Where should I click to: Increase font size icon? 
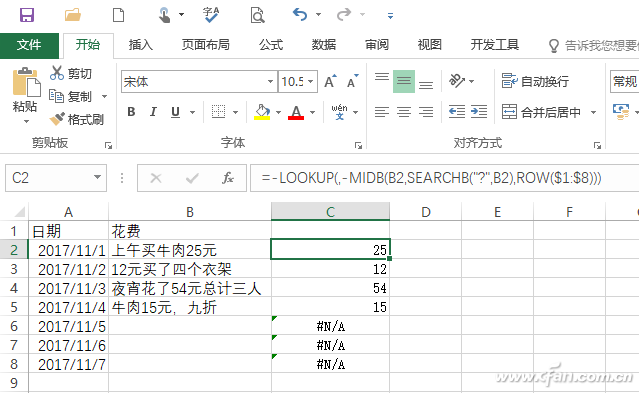(x=331, y=82)
